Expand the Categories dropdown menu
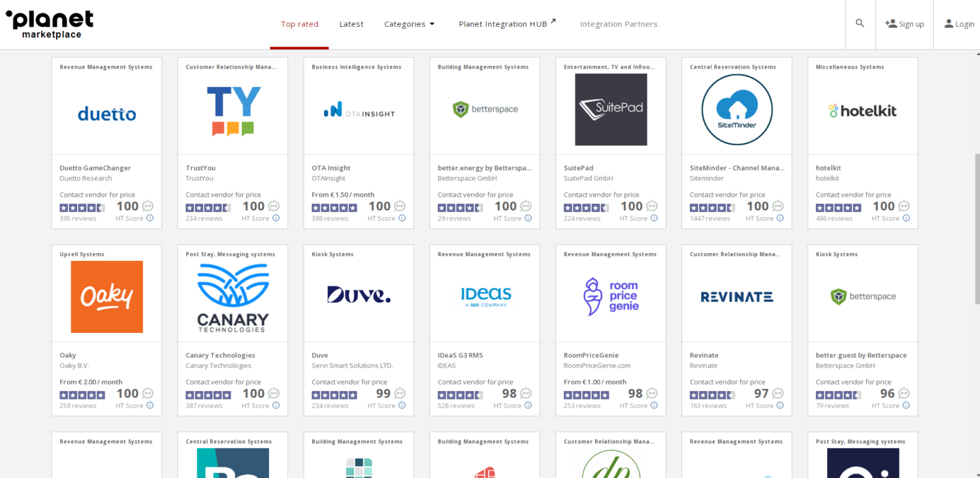This screenshot has width=980, height=478. click(409, 24)
